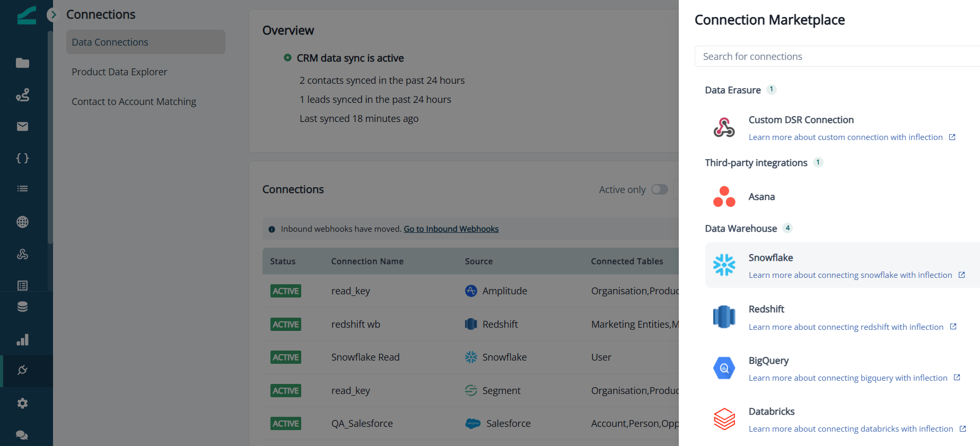Open the journeys route icon in sidebar
Screen dimensions: 980x446
tap(22, 95)
